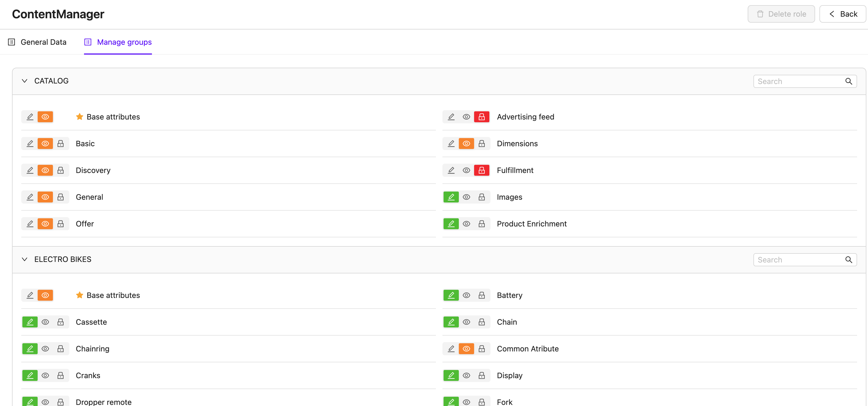
Task: Click the Back button
Action: tap(842, 14)
